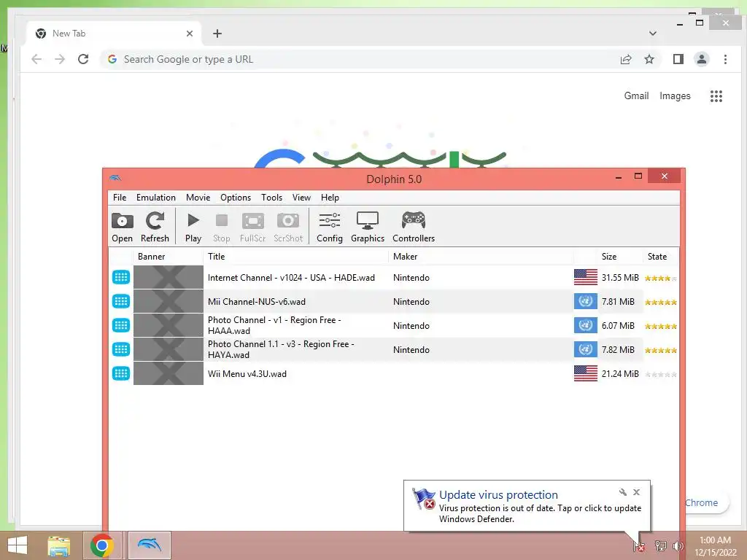747x560 pixels.
Task: Open Windows Start button
Action: click(18, 545)
